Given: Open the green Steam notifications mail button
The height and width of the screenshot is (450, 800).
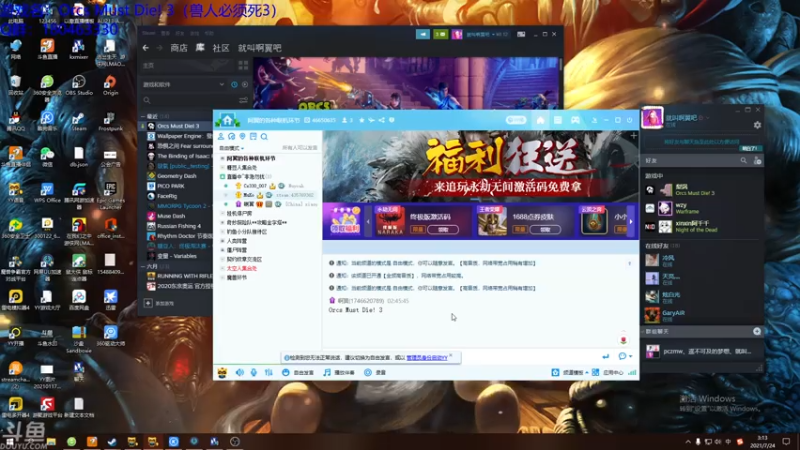Looking at the screenshot, I should coord(440,34).
